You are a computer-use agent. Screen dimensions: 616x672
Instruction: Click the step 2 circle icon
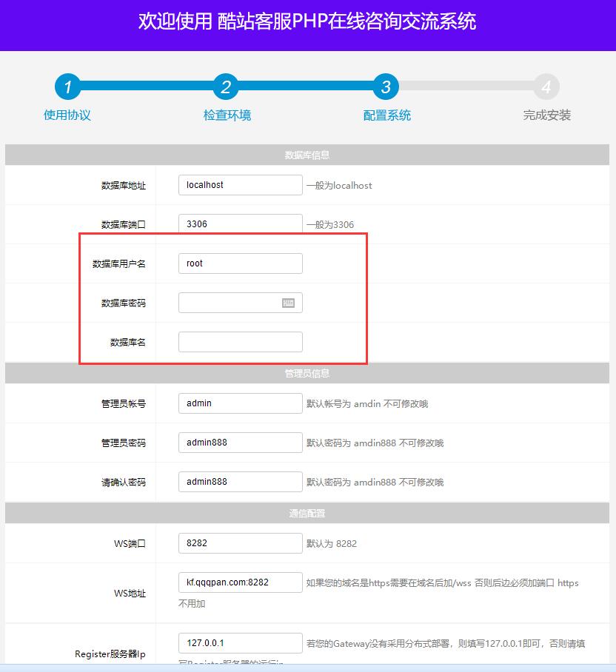(x=226, y=87)
